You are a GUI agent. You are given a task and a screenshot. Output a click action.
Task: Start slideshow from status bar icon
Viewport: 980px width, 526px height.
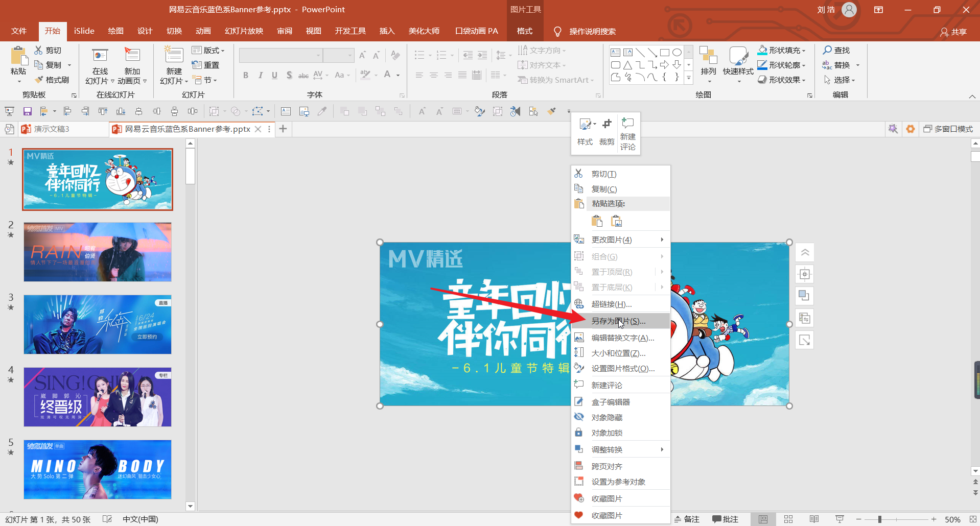coord(839,519)
